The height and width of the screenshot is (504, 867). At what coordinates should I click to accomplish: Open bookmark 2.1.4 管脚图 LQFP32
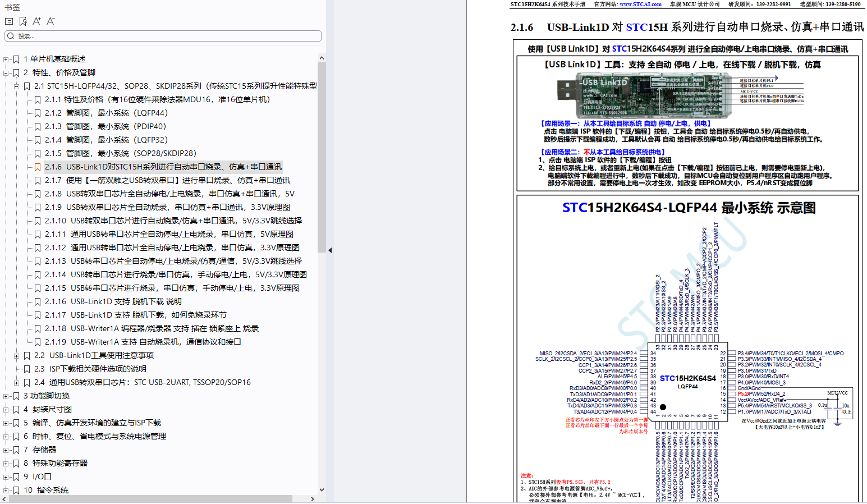106,140
